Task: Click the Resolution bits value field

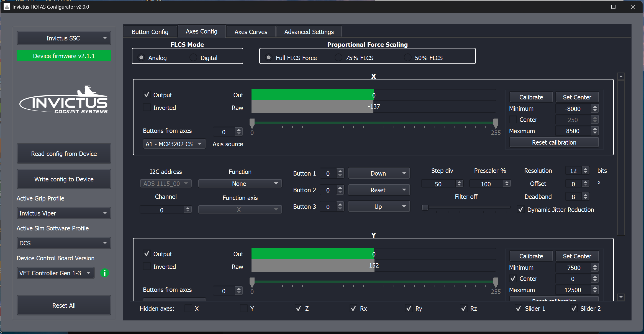Action: click(x=573, y=171)
